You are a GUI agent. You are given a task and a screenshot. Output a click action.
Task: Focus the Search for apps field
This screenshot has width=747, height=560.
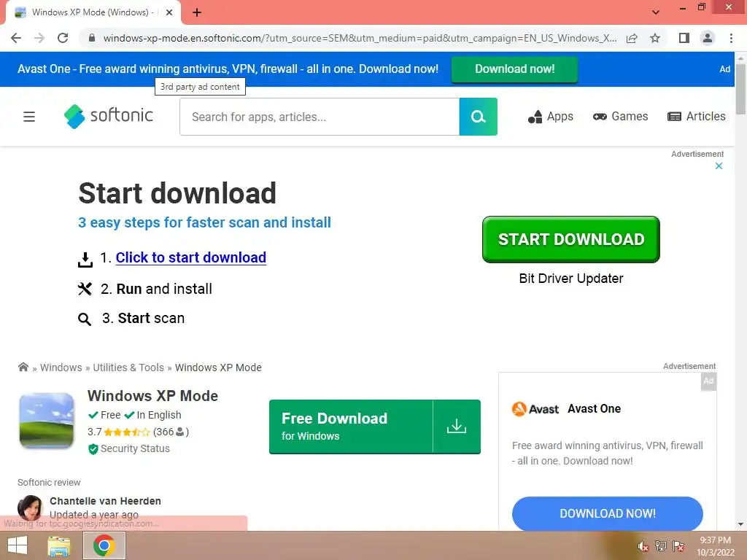[320, 117]
